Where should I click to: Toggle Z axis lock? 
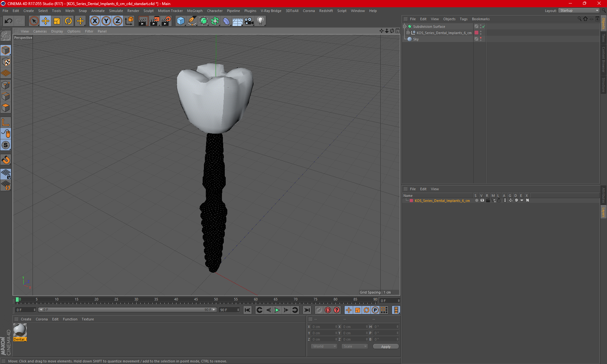click(x=117, y=21)
